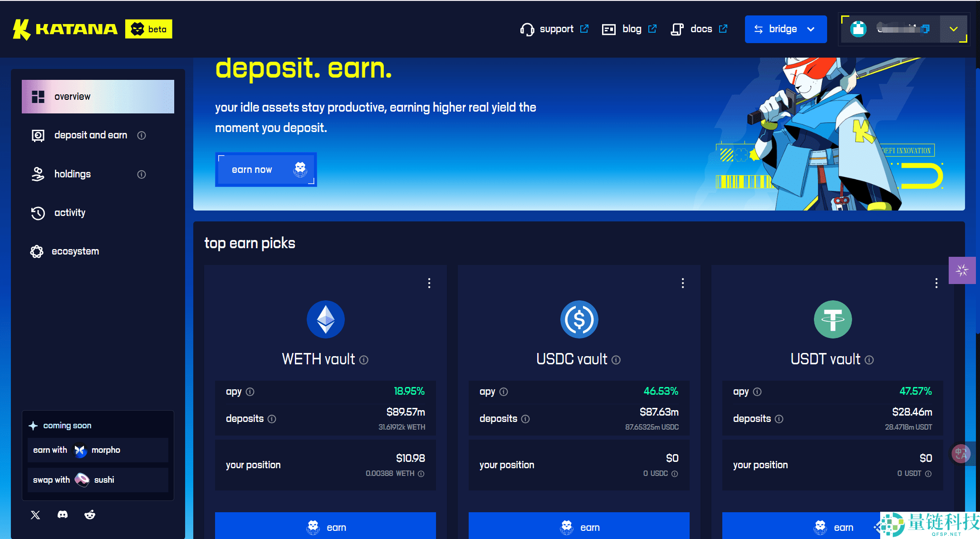
Task: Open the activity sidebar item
Action: (x=69, y=213)
